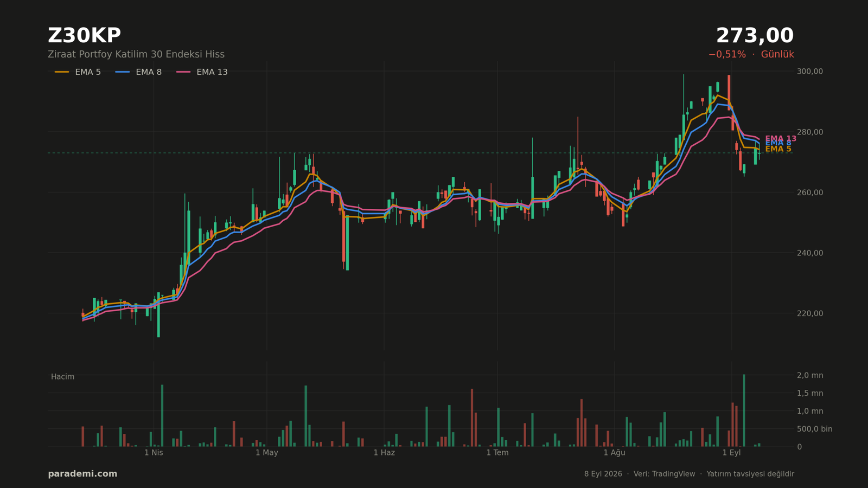Click the 240,00 price axis label

click(x=810, y=253)
